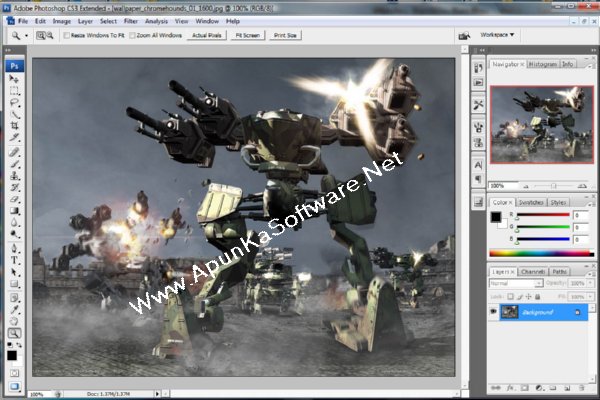Click the Link layers button
The height and width of the screenshot is (400, 600).
496,388
